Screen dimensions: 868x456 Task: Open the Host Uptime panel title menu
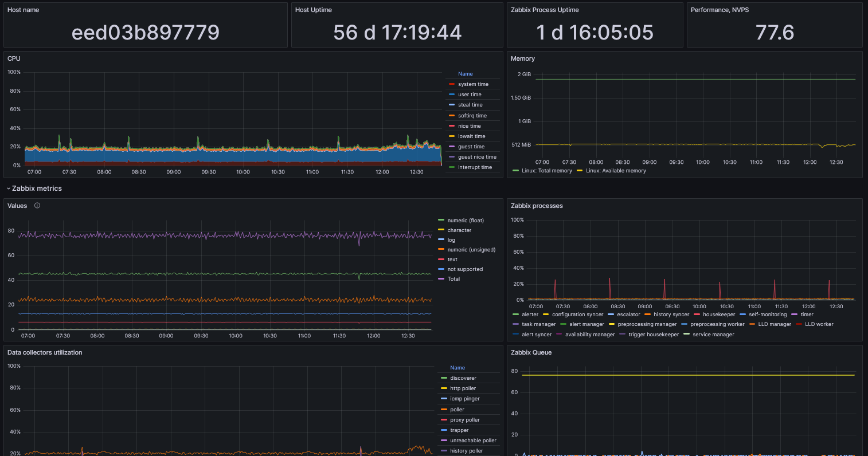[x=314, y=10]
